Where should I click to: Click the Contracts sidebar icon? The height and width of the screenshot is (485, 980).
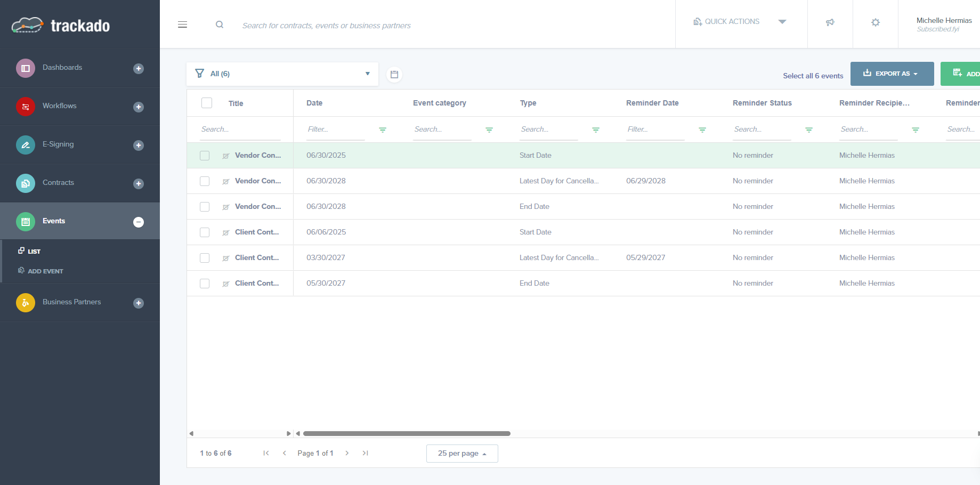pyautogui.click(x=26, y=183)
